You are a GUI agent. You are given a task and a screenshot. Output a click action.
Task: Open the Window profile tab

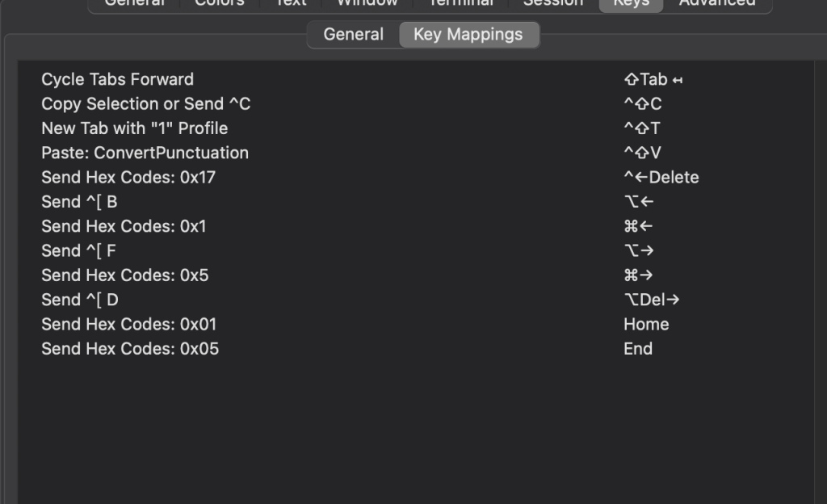[x=367, y=3]
